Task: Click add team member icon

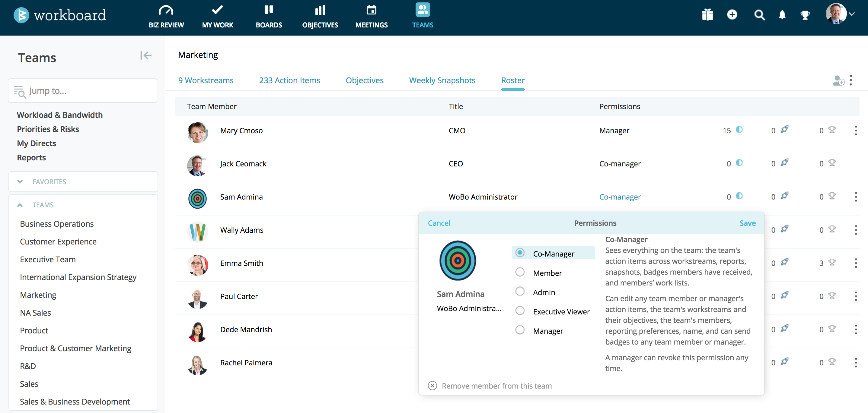Action: click(x=838, y=81)
